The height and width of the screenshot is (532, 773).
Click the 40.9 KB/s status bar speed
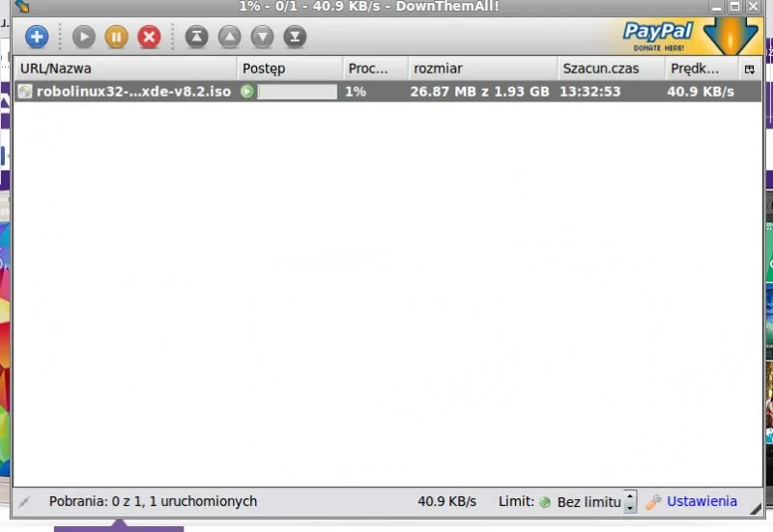tap(447, 501)
